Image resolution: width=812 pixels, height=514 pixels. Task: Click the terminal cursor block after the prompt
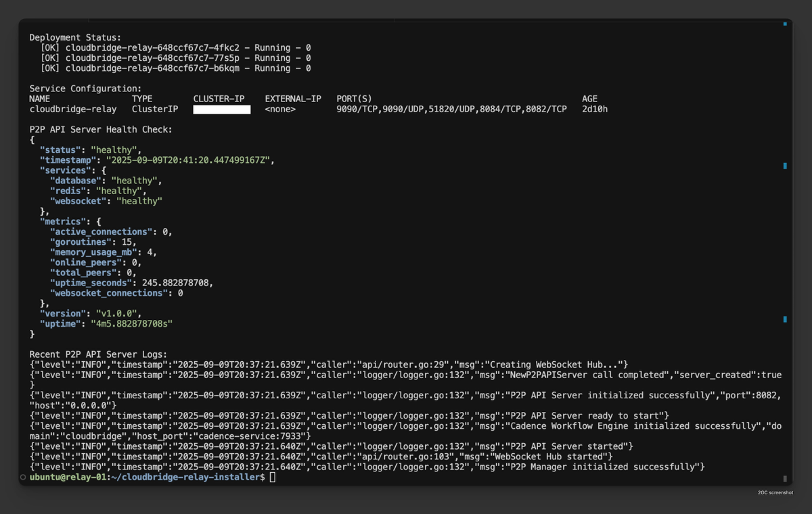[273, 477]
